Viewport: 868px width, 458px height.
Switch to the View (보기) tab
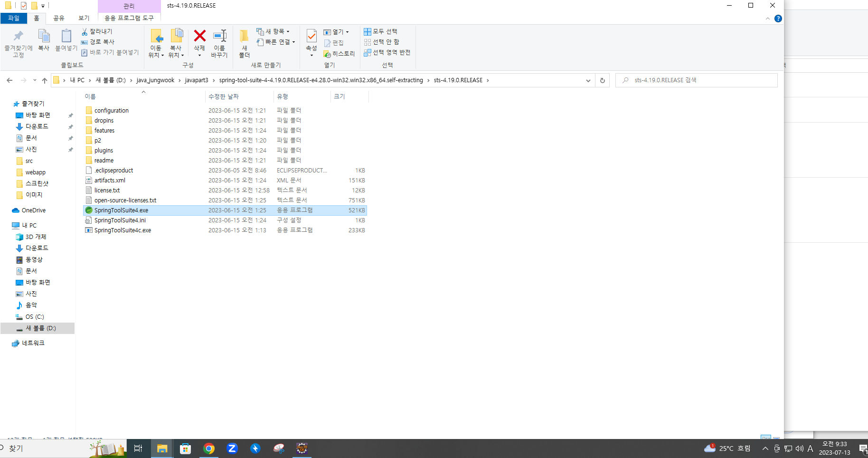point(84,18)
